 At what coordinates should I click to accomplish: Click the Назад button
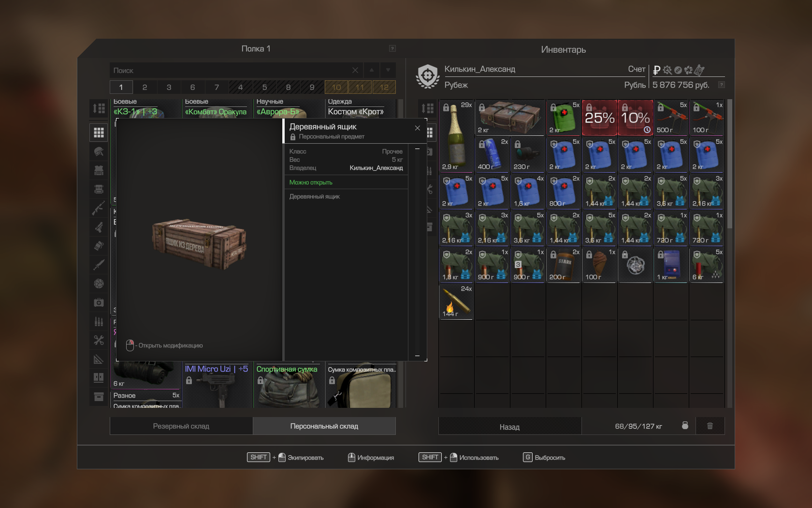coord(509,426)
